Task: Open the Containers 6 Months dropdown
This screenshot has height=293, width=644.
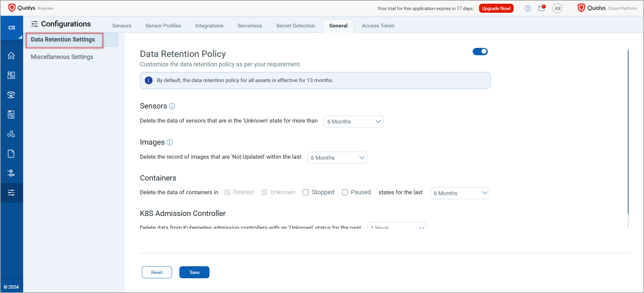Action: coord(460,193)
